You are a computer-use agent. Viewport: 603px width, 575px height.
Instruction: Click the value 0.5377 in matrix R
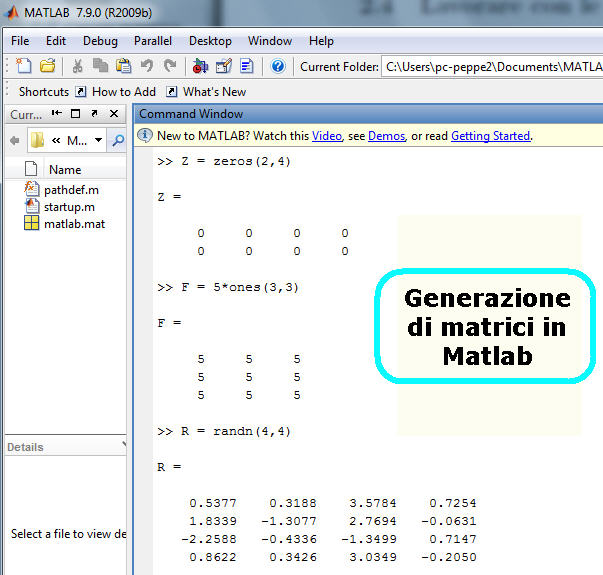(x=213, y=503)
